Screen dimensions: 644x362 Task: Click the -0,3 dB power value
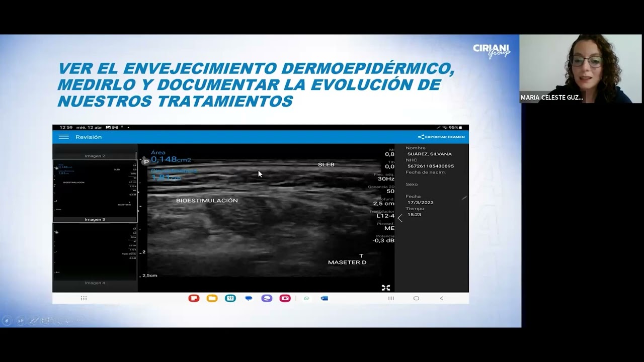click(x=383, y=240)
